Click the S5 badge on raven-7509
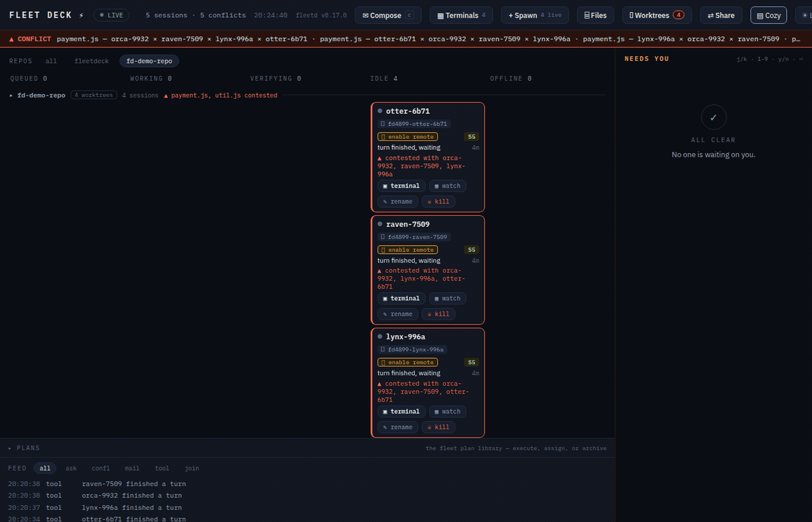 tap(472, 250)
